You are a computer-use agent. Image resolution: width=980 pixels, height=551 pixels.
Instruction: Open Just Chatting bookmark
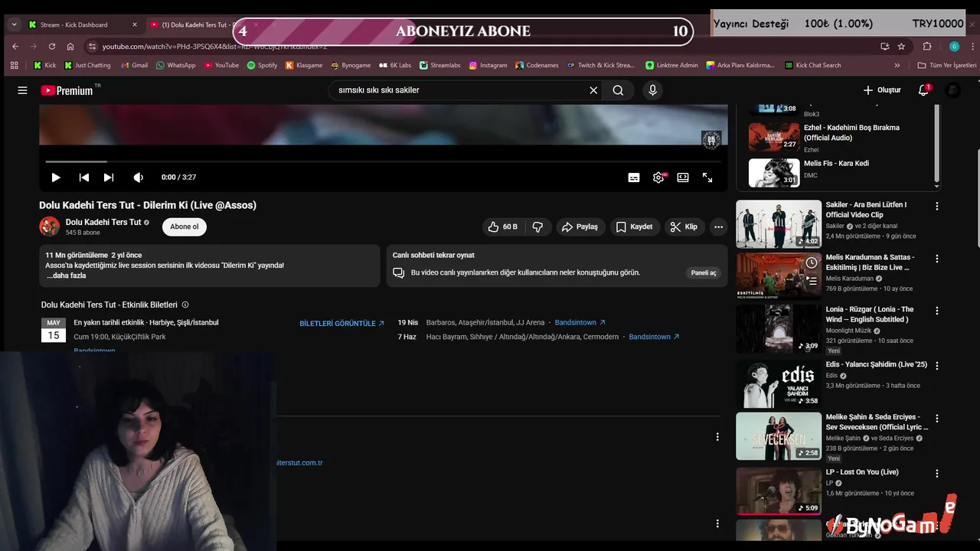point(87,66)
